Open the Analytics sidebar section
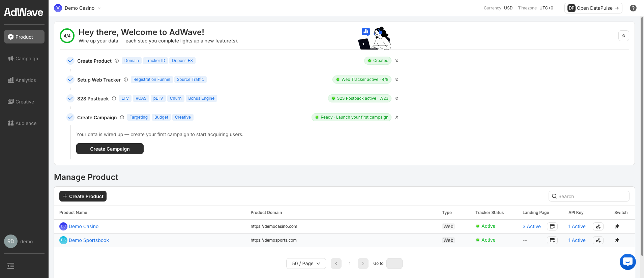Viewport: 644px width, 278px height. 24,80
